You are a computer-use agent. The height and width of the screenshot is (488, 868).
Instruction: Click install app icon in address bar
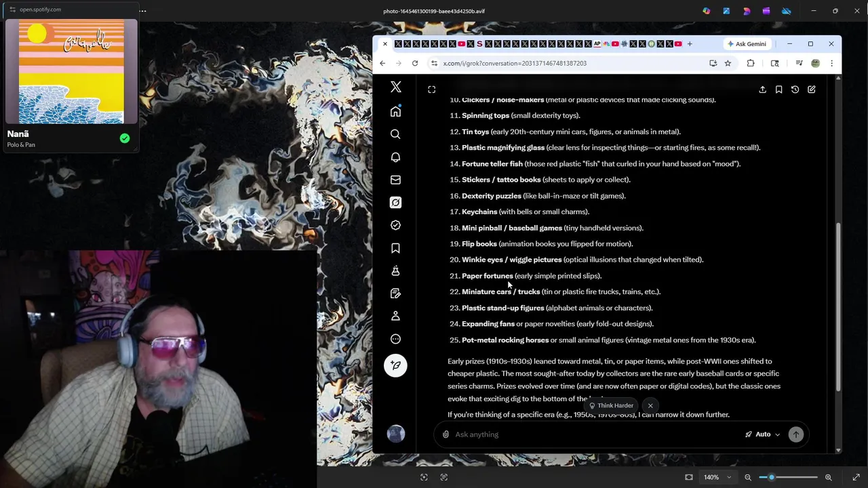[713, 63]
